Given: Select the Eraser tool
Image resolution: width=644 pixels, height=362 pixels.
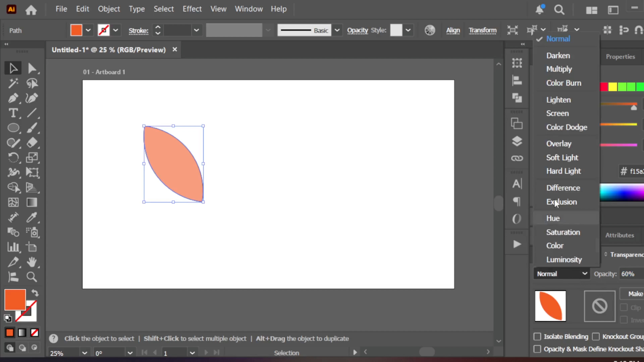Looking at the screenshot, I should (x=32, y=143).
